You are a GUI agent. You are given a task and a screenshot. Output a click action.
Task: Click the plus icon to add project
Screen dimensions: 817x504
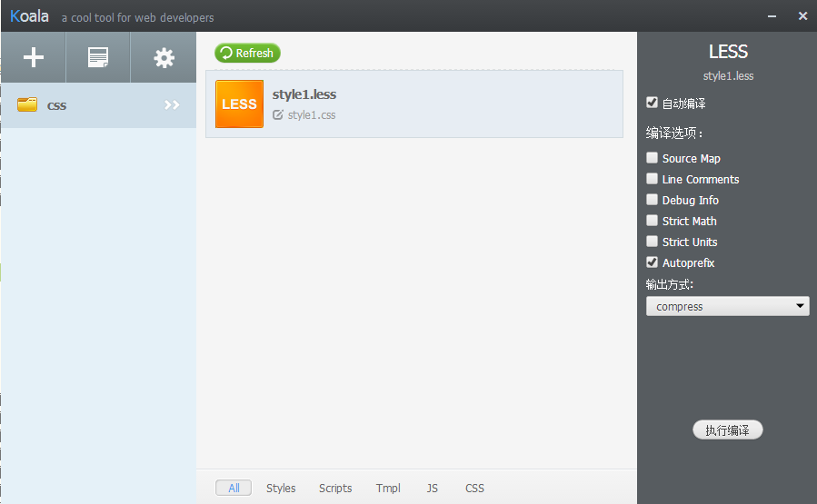pyautogui.click(x=34, y=57)
